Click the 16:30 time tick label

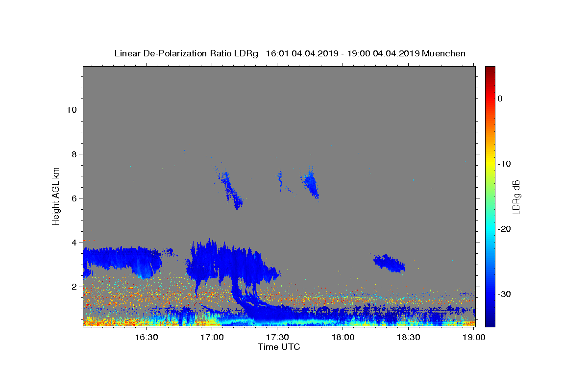point(147,337)
